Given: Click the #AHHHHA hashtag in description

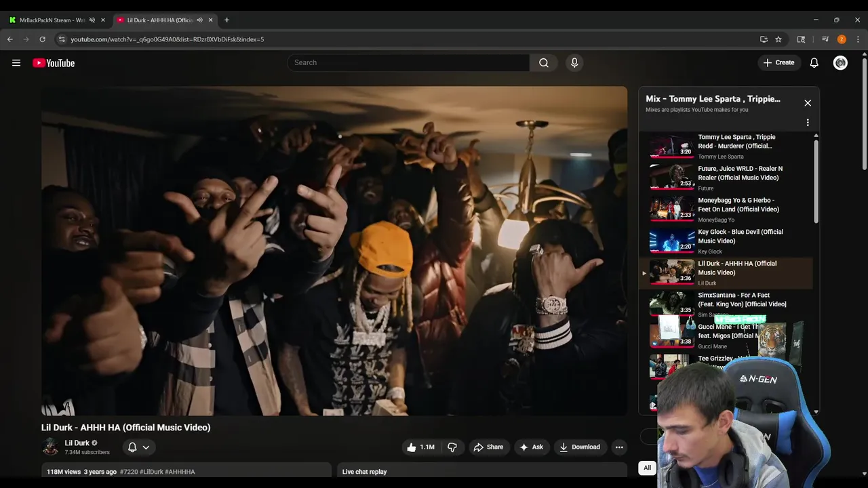Looking at the screenshot, I should [180, 472].
